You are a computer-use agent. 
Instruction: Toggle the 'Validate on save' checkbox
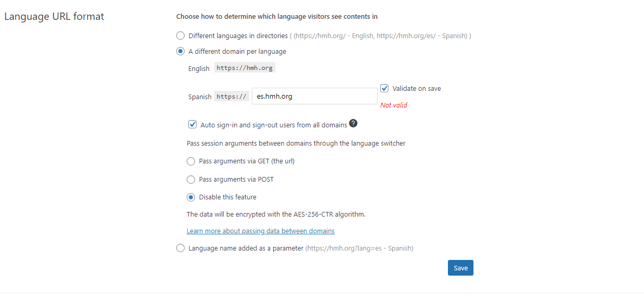(x=385, y=88)
